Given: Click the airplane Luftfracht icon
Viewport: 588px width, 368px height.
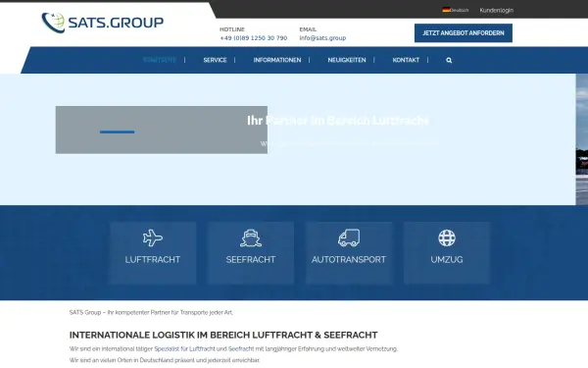Looking at the screenshot, I should click(x=153, y=237).
